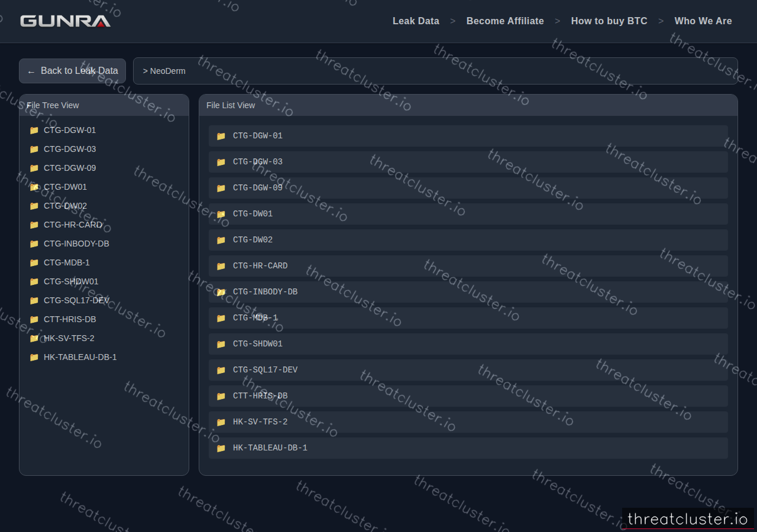Select CTT-HRIS-DB label in File Tree View
Viewport: 757px width, 532px height.
(x=70, y=319)
